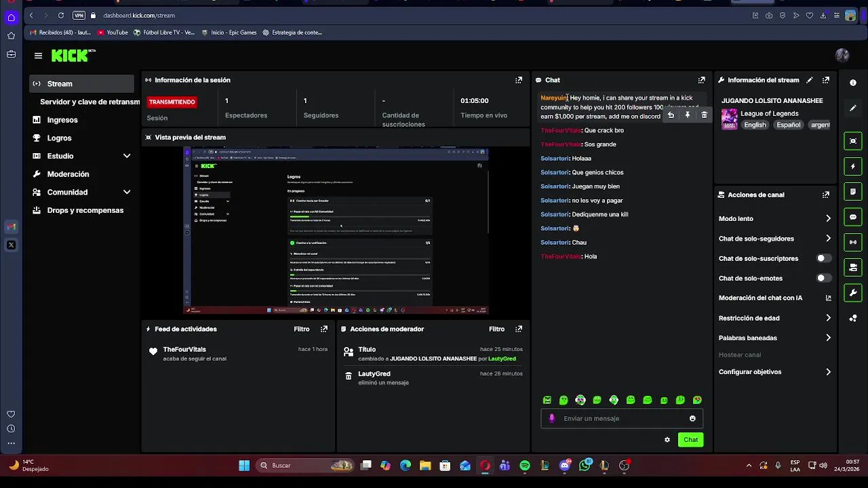
Task: Open the hamburger menu beside the Kick logo
Action: click(38, 56)
